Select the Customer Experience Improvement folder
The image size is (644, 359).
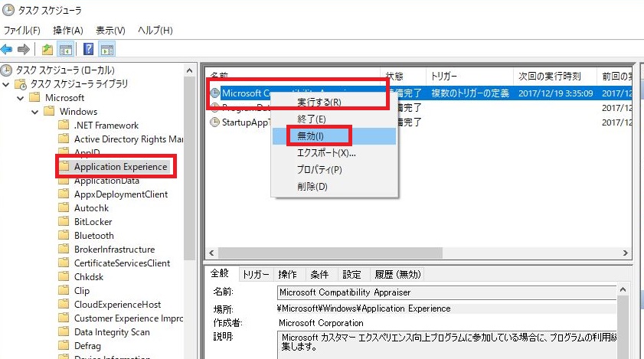[128, 318]
